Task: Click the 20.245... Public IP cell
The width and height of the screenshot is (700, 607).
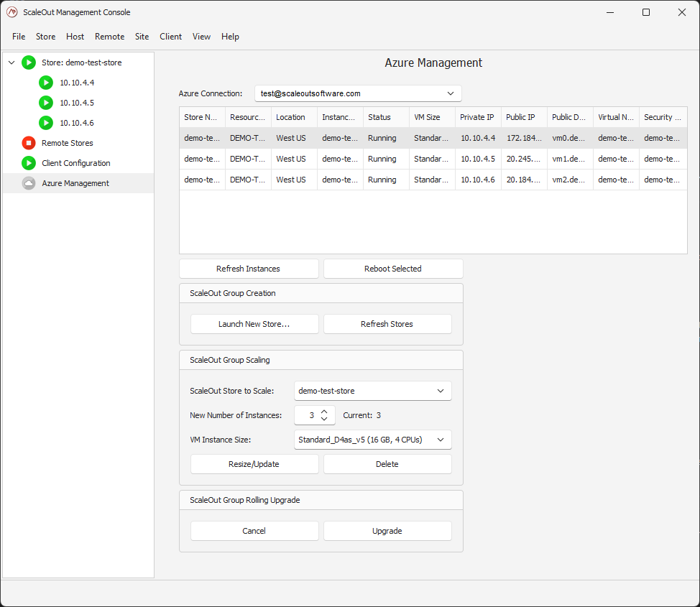Action: tap(524, 159)
